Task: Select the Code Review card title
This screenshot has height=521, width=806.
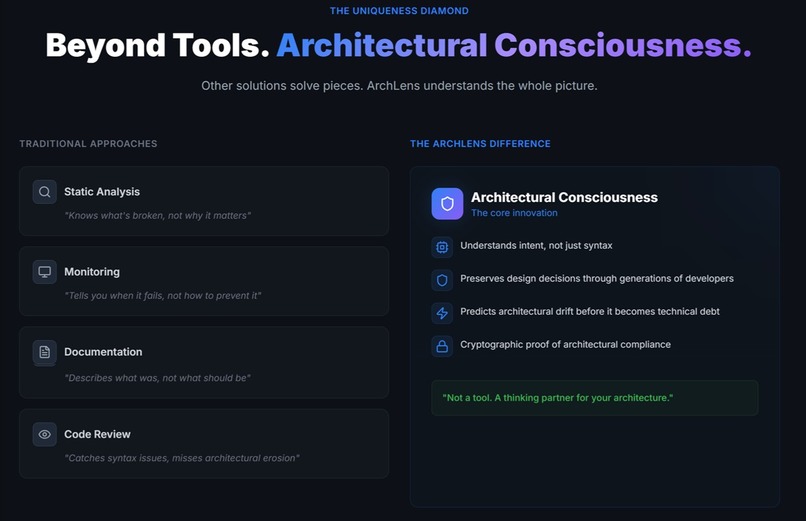Action: pyautogui.click(x=97, y=434)
